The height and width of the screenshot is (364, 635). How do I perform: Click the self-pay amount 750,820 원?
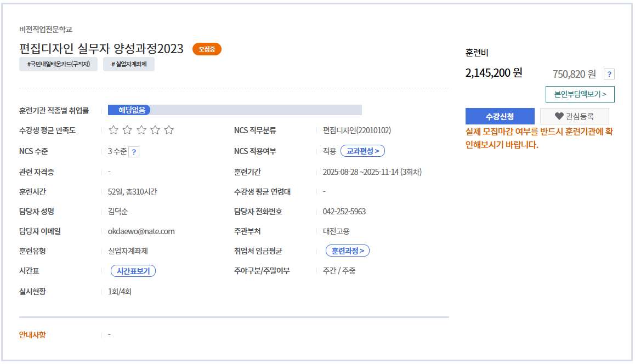pyautogui.click(x=574, y=74)
